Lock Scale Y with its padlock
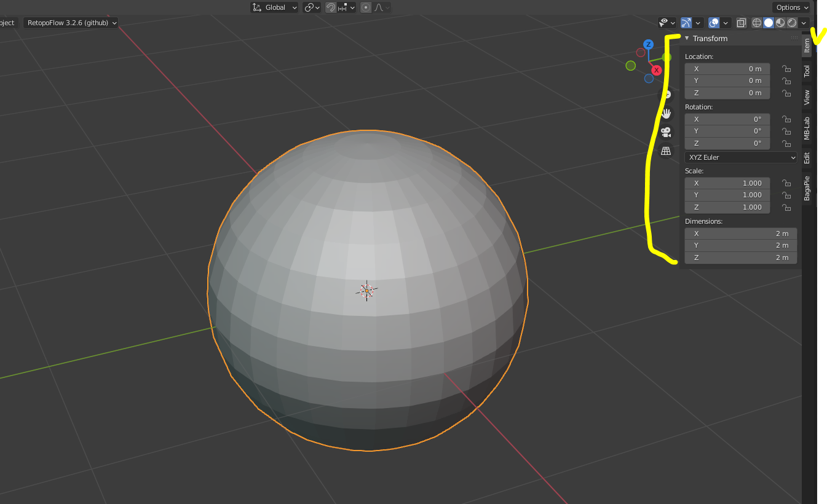Image resolution: width=827 pixels, height=504 pixels. click(x=786, y=195)
